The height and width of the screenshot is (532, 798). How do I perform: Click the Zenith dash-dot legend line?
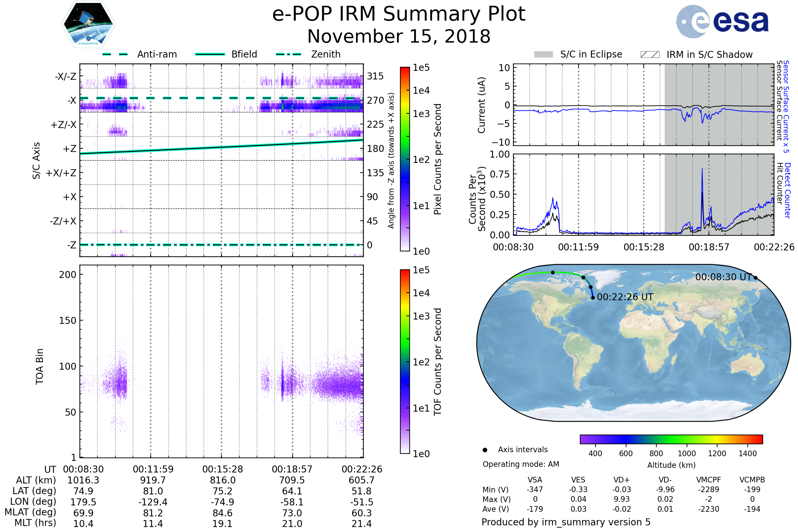(x=288, y=54)
